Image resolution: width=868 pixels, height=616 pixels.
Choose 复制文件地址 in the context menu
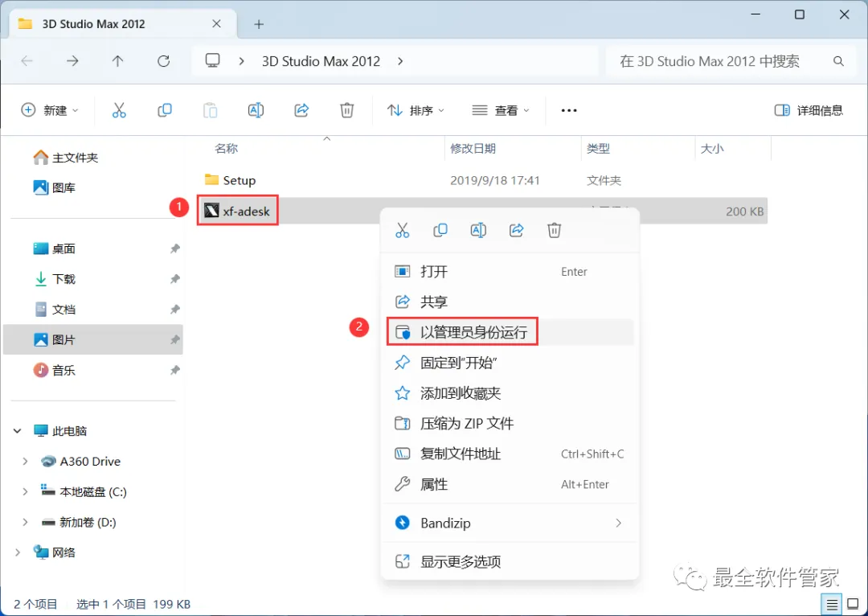[x=510, y=454]
